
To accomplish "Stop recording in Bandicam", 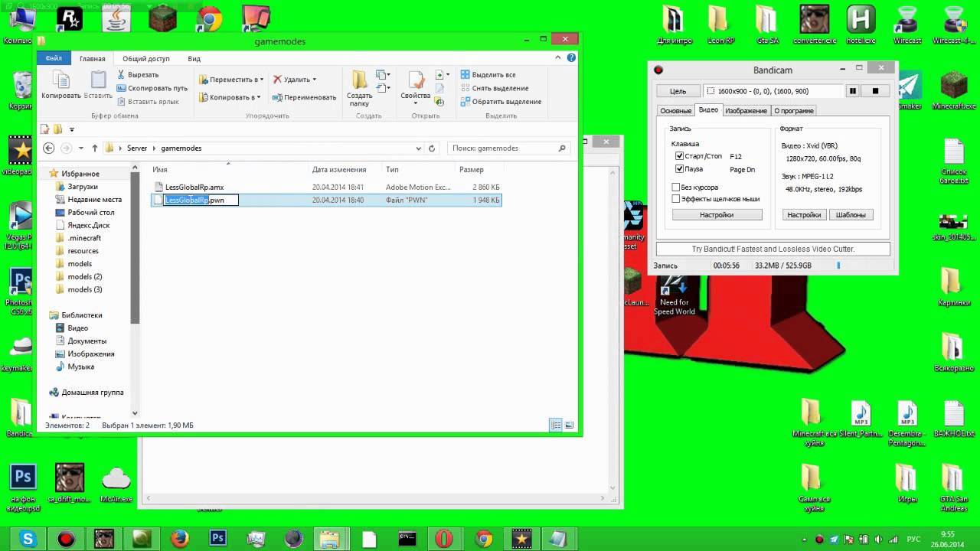I will coord(875,91).
